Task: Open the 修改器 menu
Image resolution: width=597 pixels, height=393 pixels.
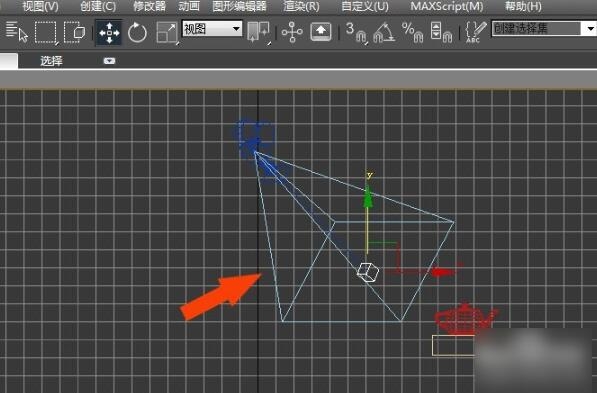Action: coord(150,6)
